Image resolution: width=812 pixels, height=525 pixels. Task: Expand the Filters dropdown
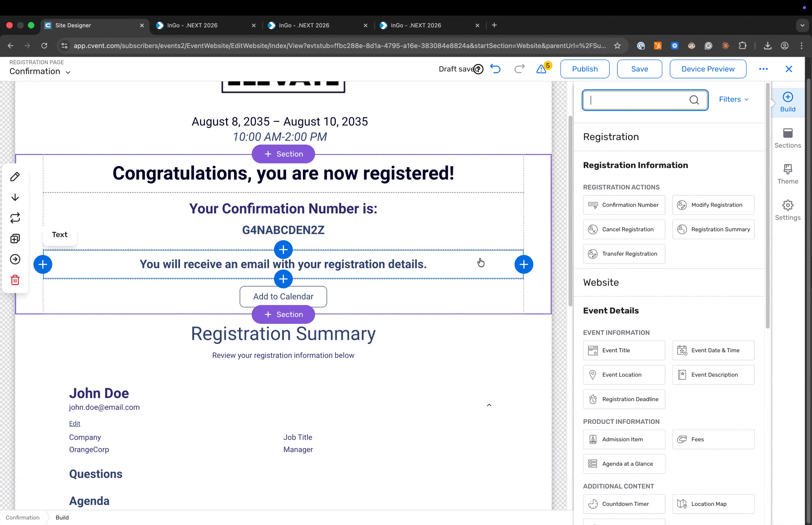point(734,99)
